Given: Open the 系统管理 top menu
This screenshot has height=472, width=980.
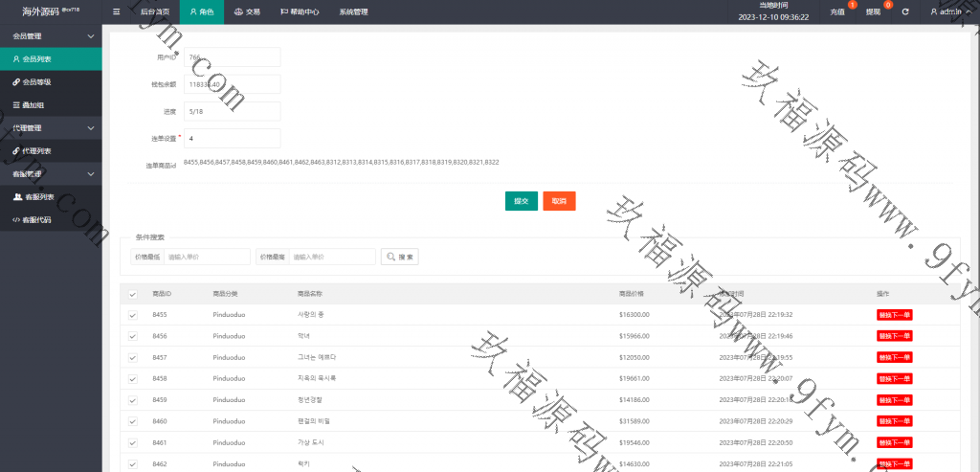Looking at the screenshot, I should [353, 12].
